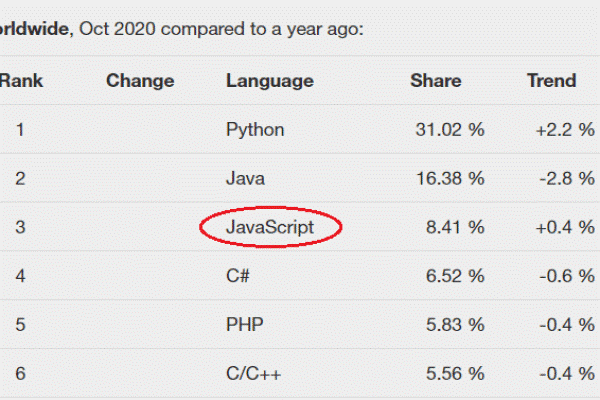Click the +2.2 % trend value

[x=565, y=130]
